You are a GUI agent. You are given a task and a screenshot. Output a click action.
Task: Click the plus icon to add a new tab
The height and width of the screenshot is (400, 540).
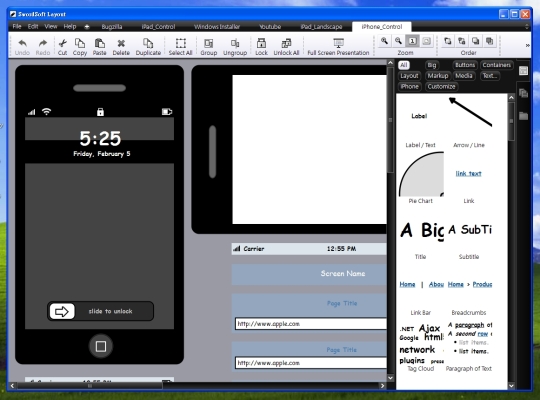[x=87, y=27]
